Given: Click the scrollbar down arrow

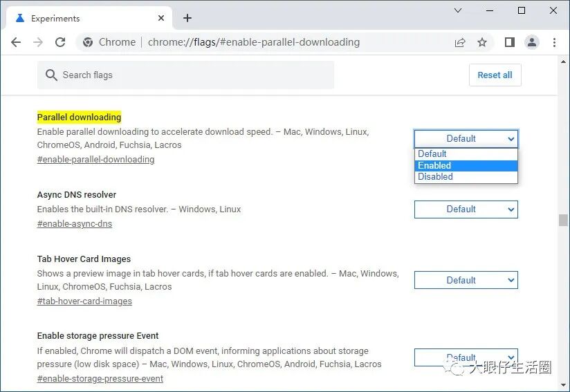Looking at the screenshot, I should pyautogui.click(x=564, y=384).
